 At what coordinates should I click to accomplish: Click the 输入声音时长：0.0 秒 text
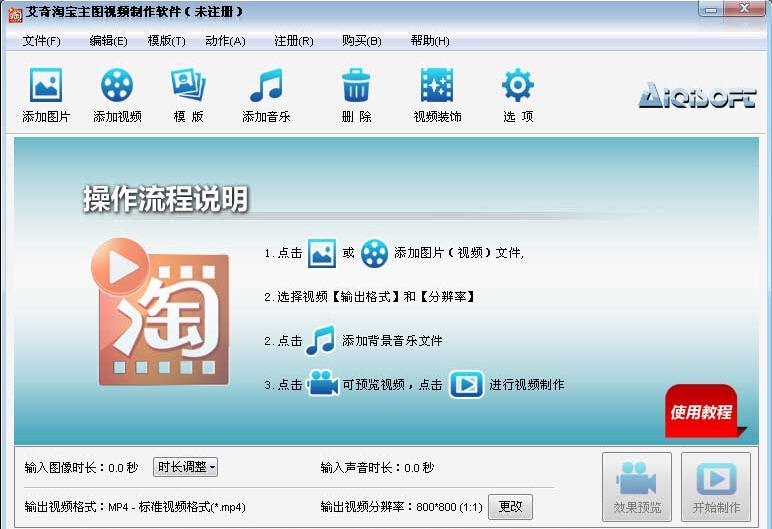coord(377,467)
